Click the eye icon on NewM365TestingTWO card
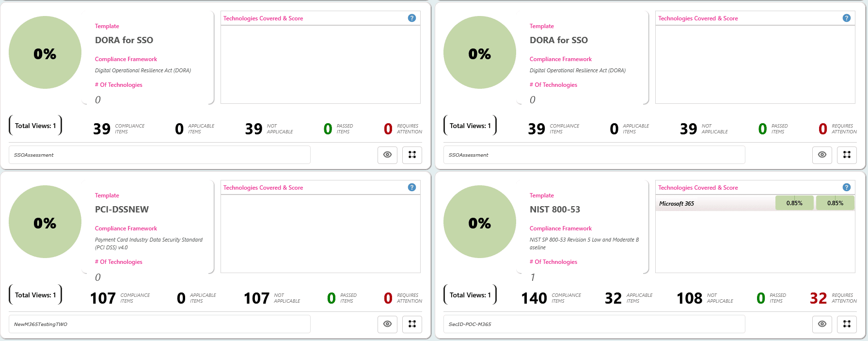The image size is (868, 341). [x=387, y=324]
